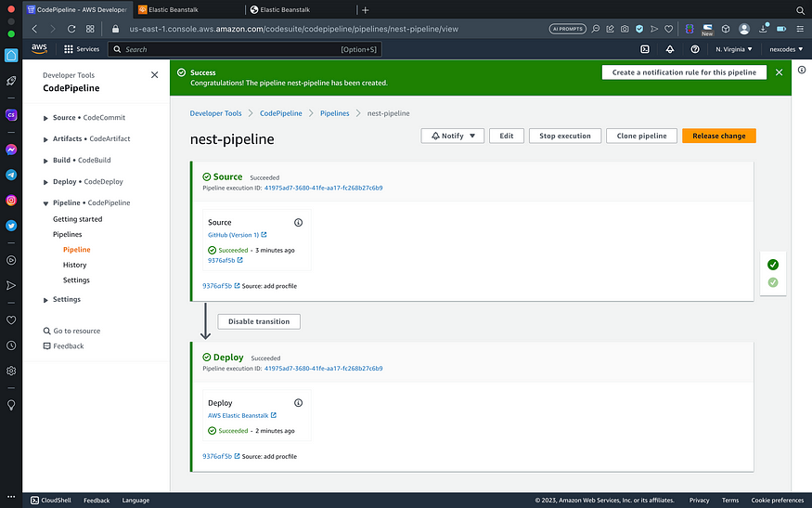Viewport: 812px width, 508px height.
Task: Open sidebar settings gear icon
Action: 11,371
